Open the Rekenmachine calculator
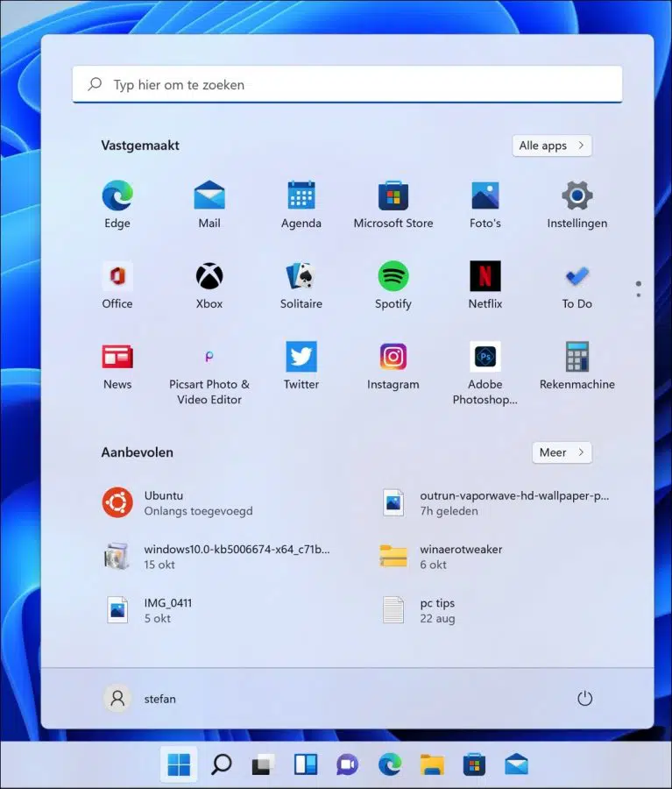The image size is (672, 789). point(577,366)
